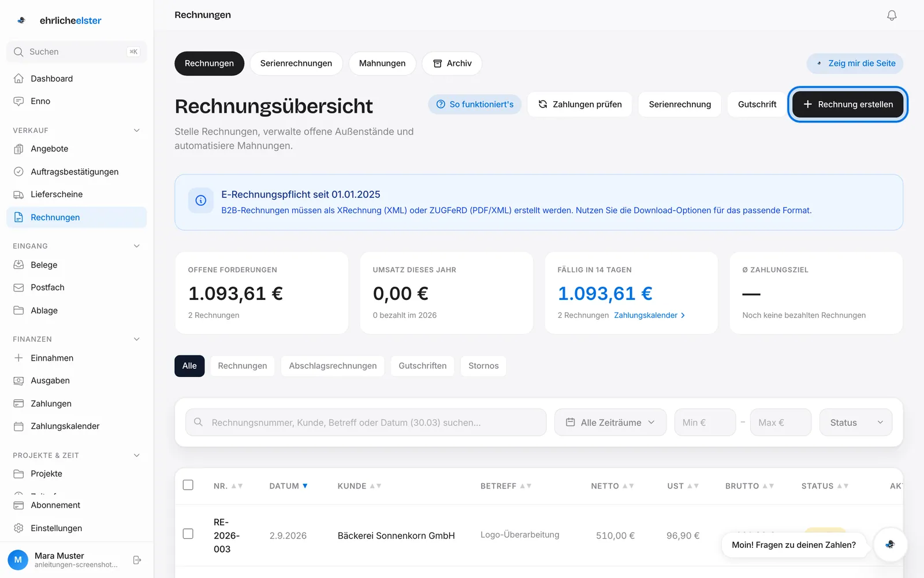The width and height of the screenshot is (924, 578).
Task: Open the Zahlungskalender link in Fällig card
Action: point(650,315)
